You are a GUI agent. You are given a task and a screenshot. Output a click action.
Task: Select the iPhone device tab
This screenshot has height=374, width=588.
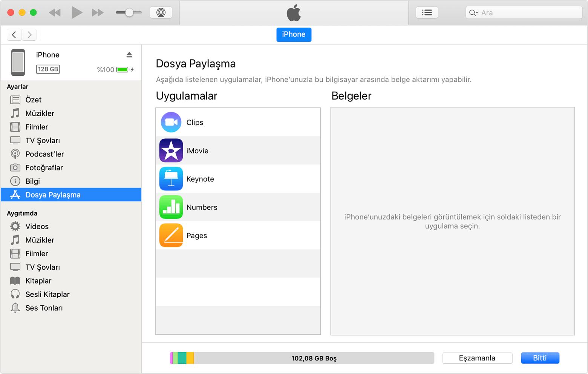coord(294,34)
